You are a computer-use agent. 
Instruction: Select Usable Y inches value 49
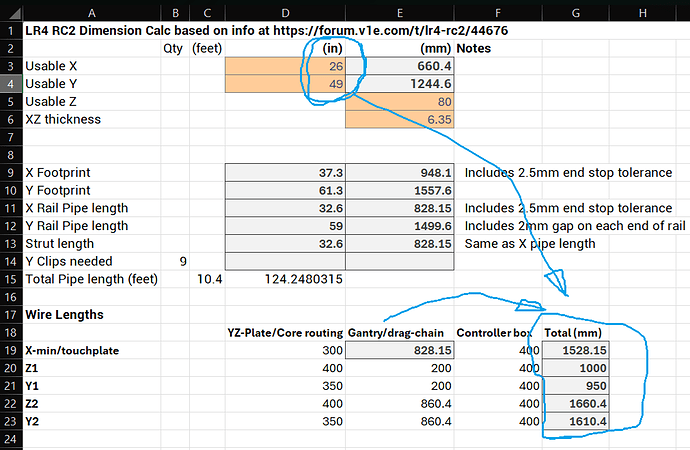click(x=285, y=84)
